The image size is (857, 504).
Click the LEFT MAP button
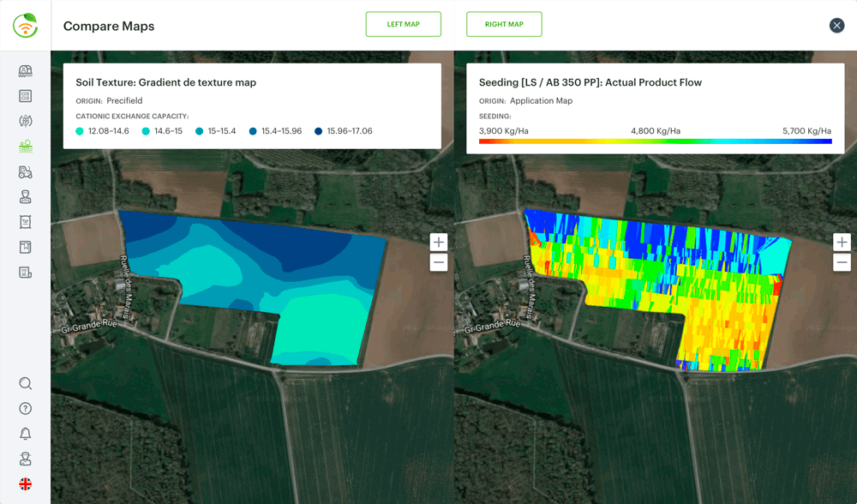(x=403, y=24)
